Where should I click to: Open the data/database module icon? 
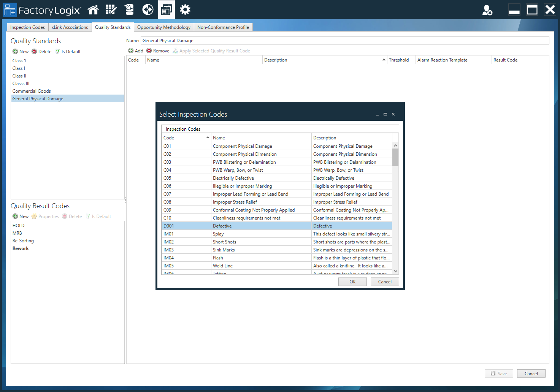129,9
